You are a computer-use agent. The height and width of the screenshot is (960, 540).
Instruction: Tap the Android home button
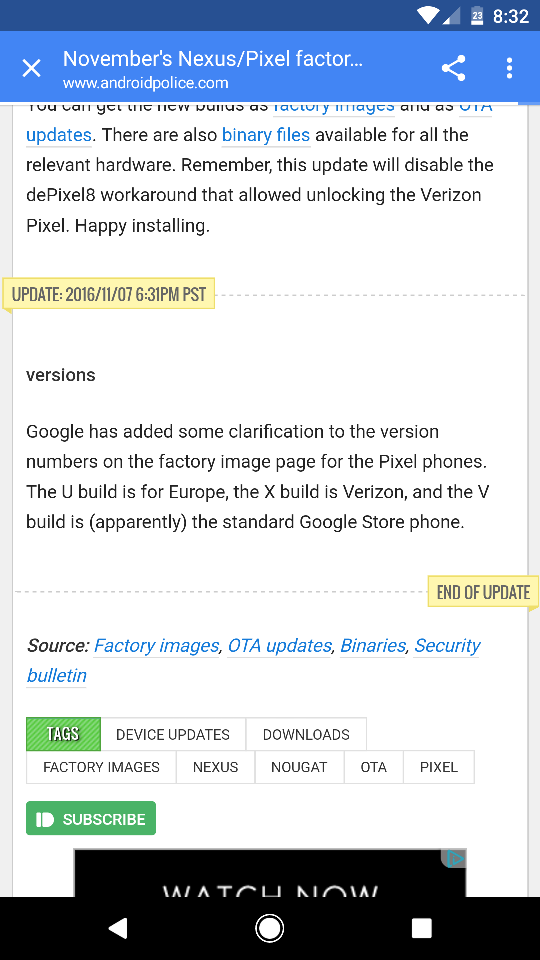point(269,928)
